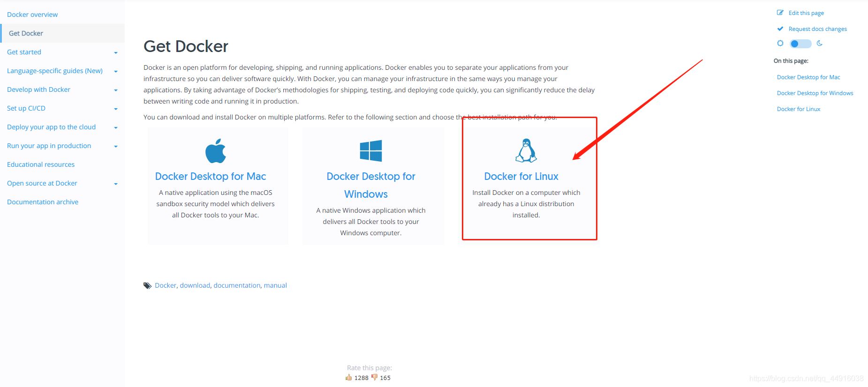Click the Linux penguin icon
The height and width of the screenshot is (387, 868).
coord(526,150)
